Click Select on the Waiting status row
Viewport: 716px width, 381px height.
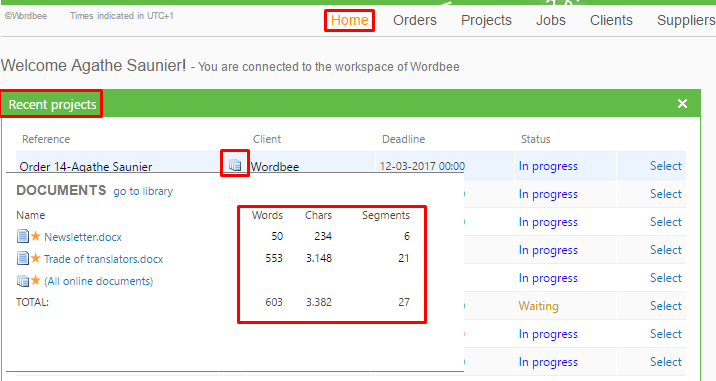tap(665, 306)
